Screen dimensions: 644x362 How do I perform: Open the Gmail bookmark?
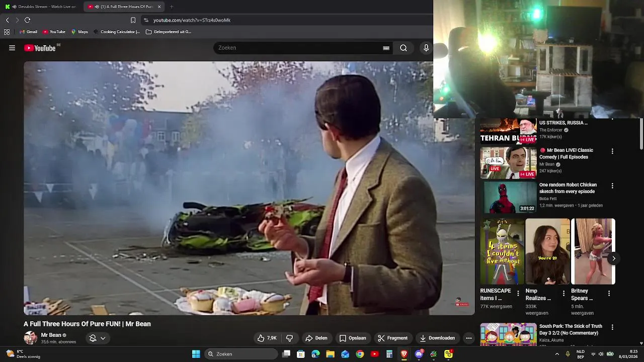28,32
